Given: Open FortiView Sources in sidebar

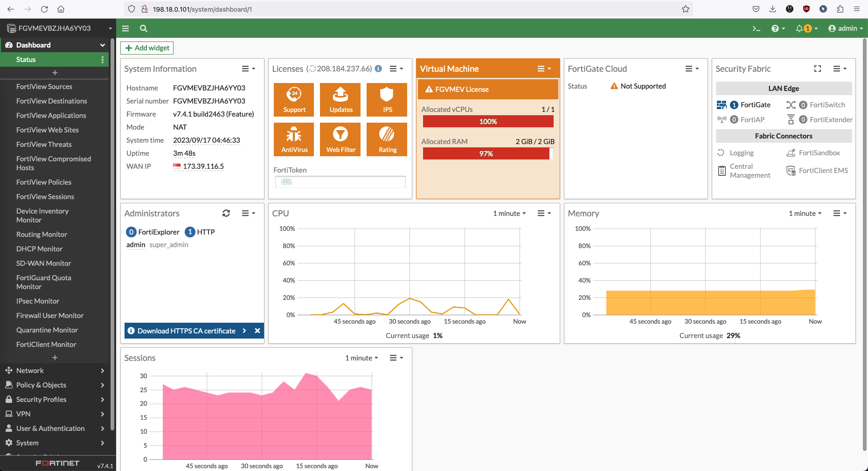Looking at the screenshot, I should (44, 87).
